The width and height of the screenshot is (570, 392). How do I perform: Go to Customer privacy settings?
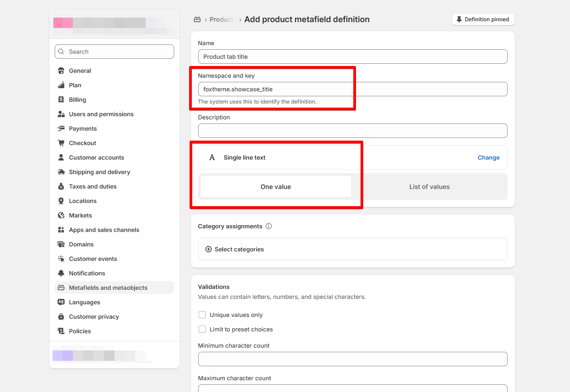click(x=94, y=316)
